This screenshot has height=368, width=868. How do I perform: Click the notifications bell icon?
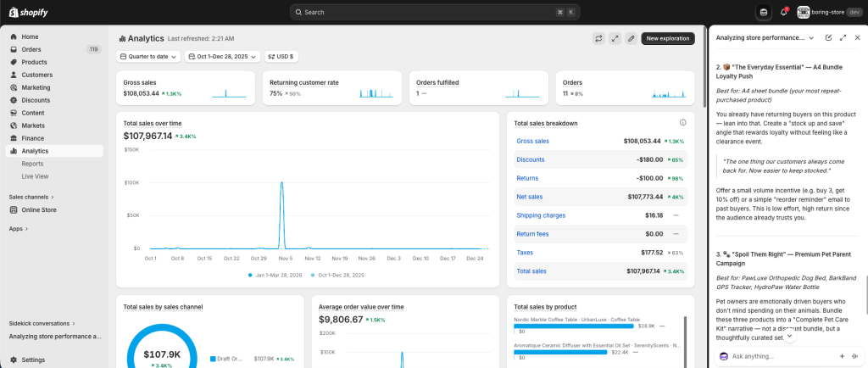pyautogui.click(x=783, y=12)
